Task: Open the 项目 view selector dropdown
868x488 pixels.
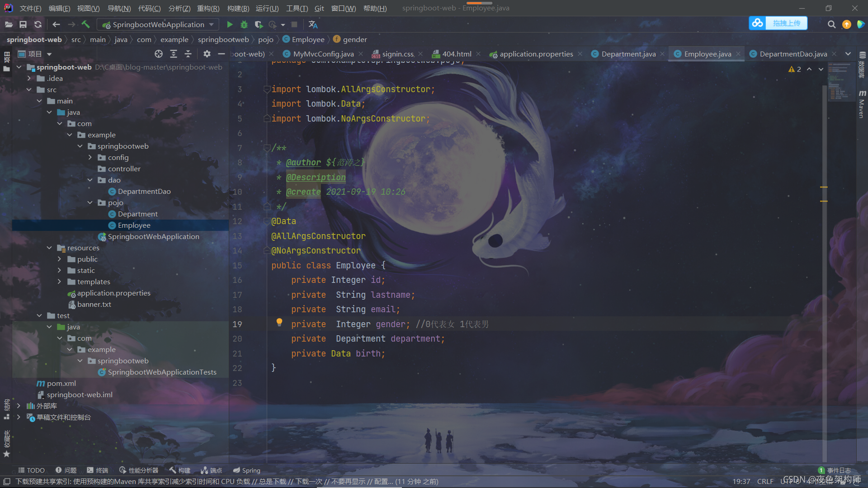Action: (35, 54)
